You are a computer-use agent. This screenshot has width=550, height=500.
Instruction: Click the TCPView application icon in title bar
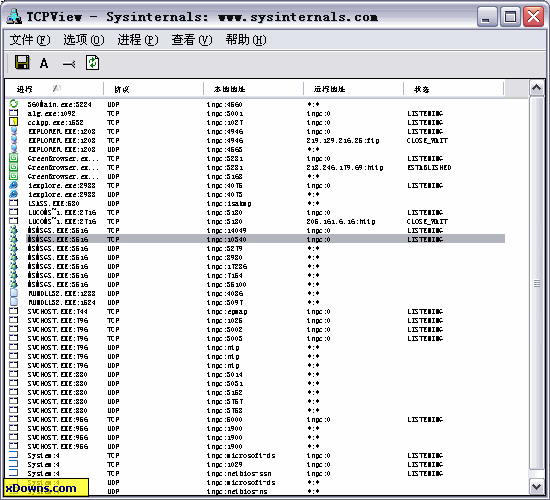(x=14, y=16)
